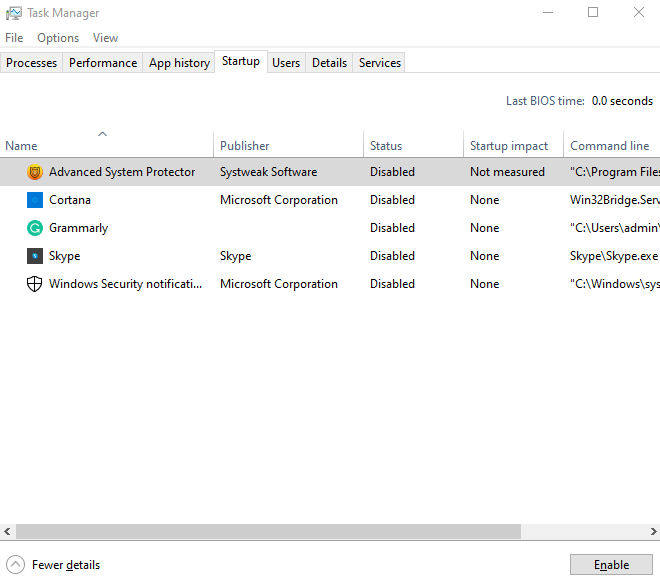
Task: Click the scrollbar right arrow
Action: tap(653, 532)
